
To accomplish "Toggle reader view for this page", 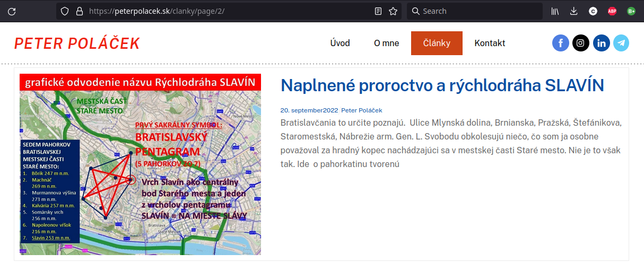I will [x=378, y=11].
